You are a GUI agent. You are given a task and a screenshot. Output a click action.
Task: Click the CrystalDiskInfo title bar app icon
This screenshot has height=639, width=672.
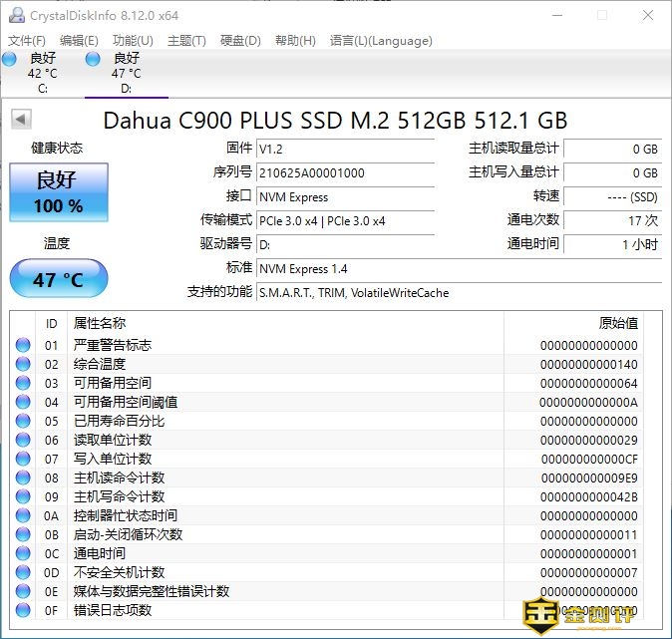[x=14, y=15]
